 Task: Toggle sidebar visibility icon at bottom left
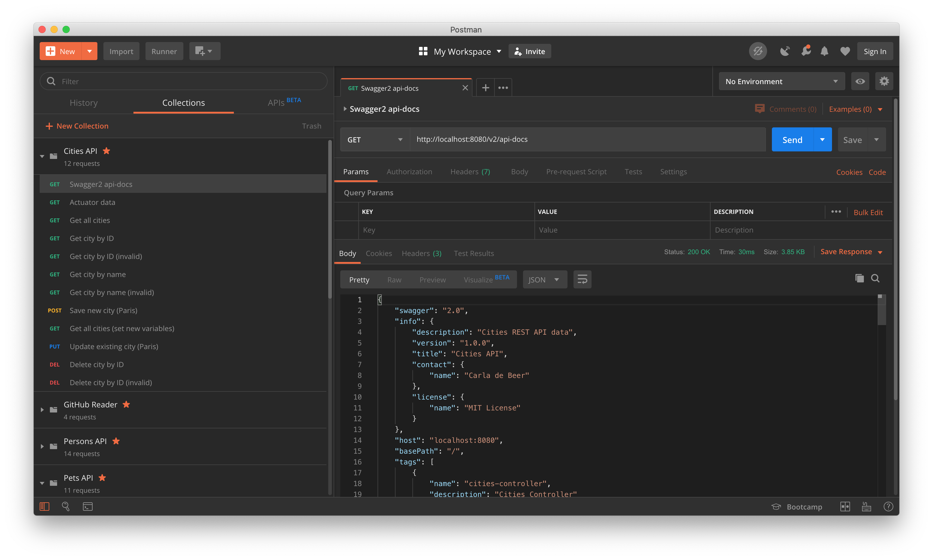pos(44,507)
